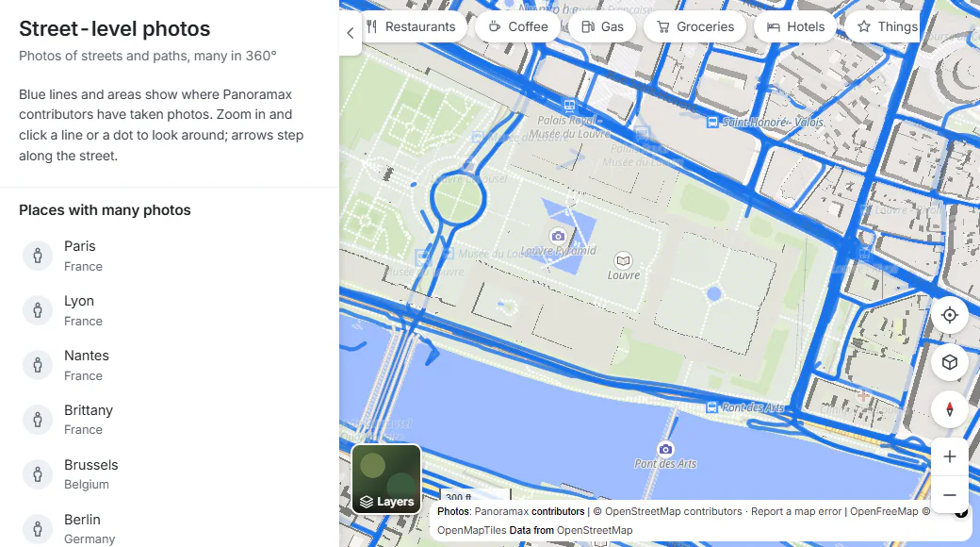The height and width of the screenshot is (547, 980).
Task: Click the street-view icon beside Berlin
Action: [x=38, y=529]
